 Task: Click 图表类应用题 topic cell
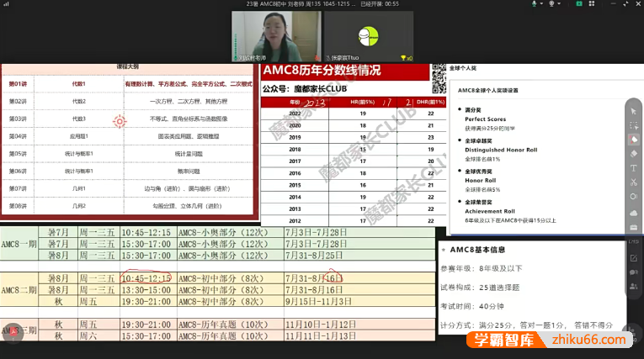[189, 136]
